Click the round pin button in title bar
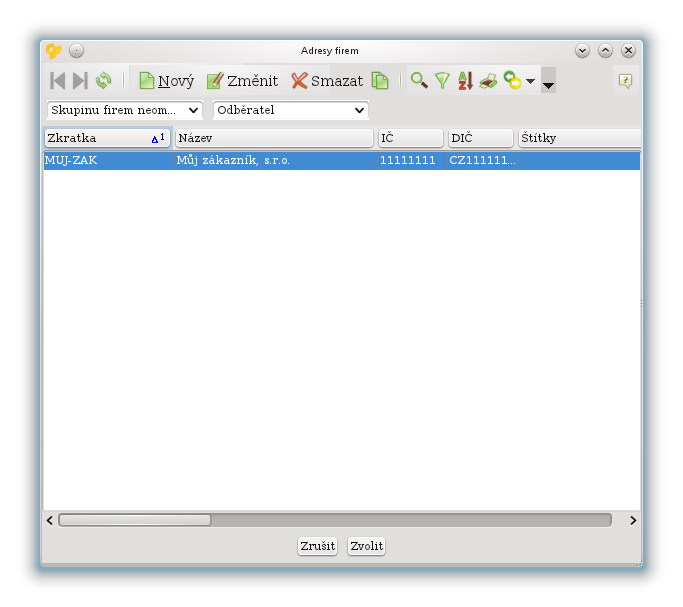Image resolution: width=683 pixels, height=607 pixels. (x=77, y=51)
